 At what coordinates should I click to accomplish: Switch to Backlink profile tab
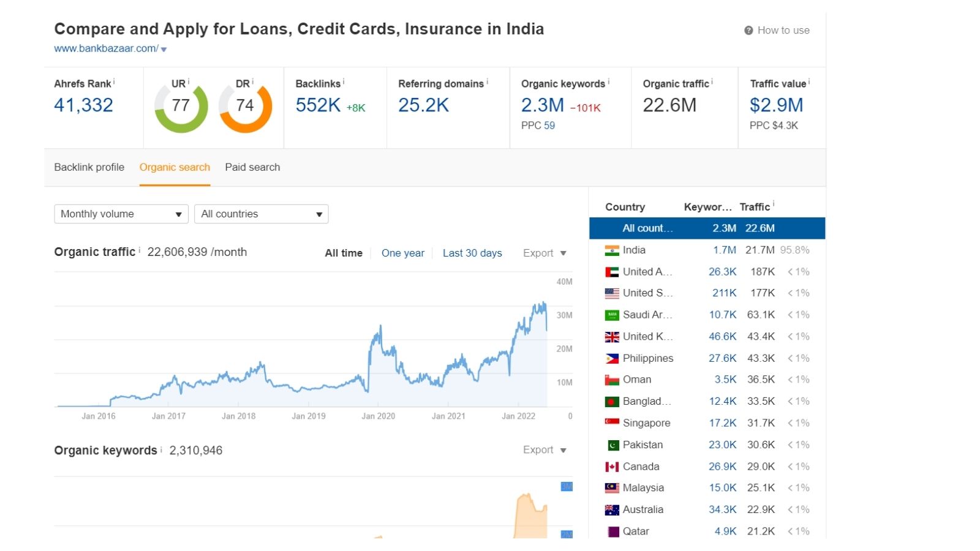pyautogui.click(x=89, y=167)
